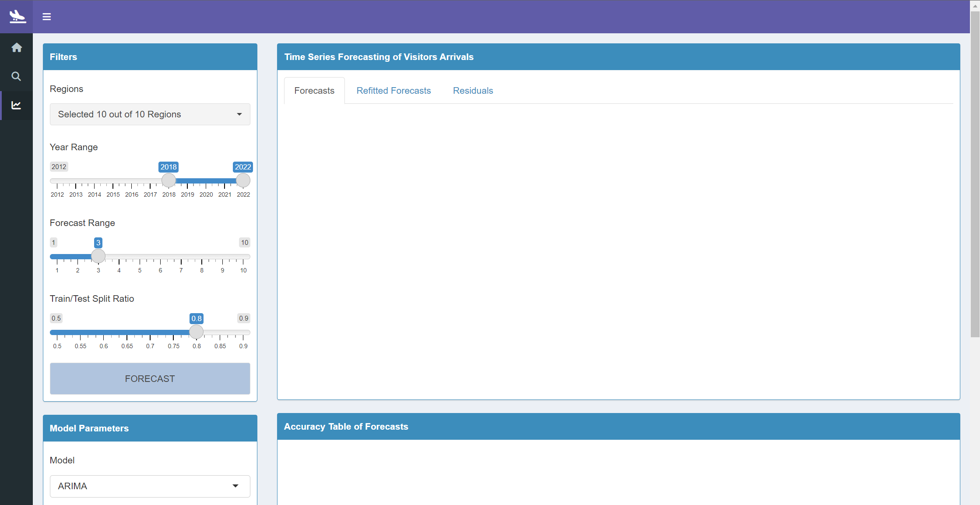Screen dimensions: 980x505
Task: Select the line chart sidebar icon
Action: point(16,105)
